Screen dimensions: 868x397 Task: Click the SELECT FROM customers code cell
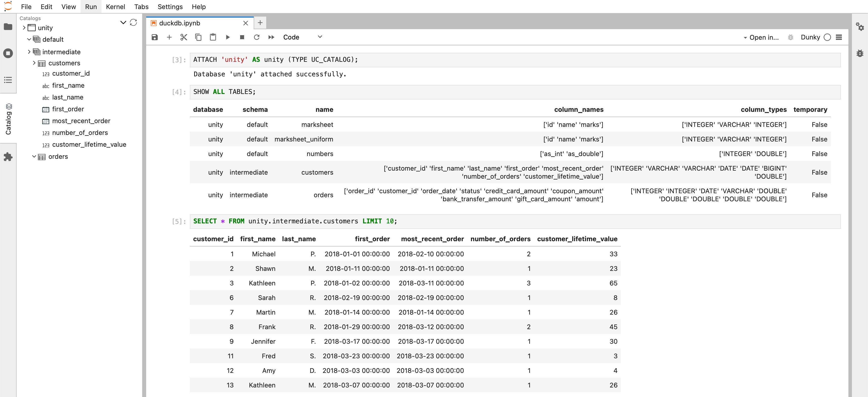(515, 221)
